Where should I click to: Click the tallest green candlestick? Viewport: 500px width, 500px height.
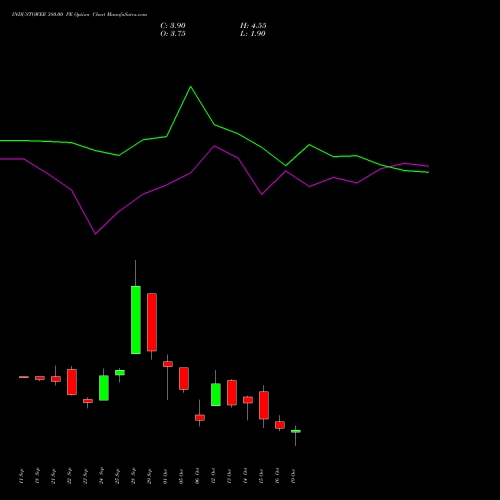click(x=136, y=320)
